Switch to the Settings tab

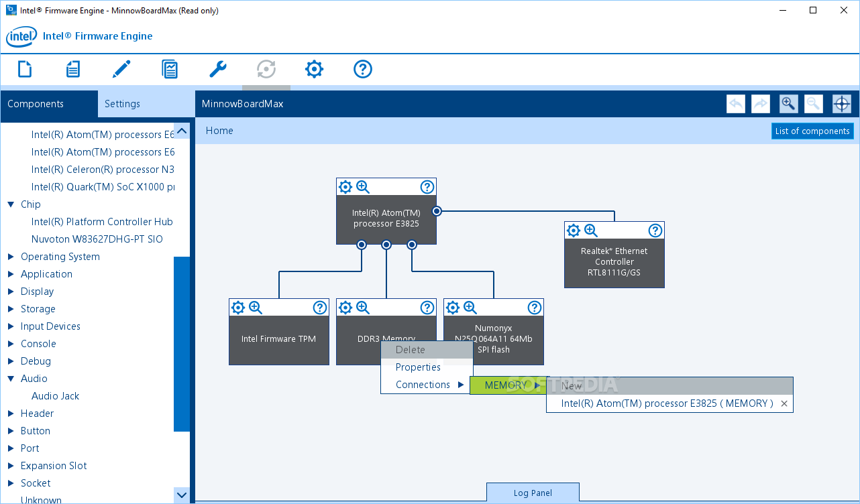point(146,104)
